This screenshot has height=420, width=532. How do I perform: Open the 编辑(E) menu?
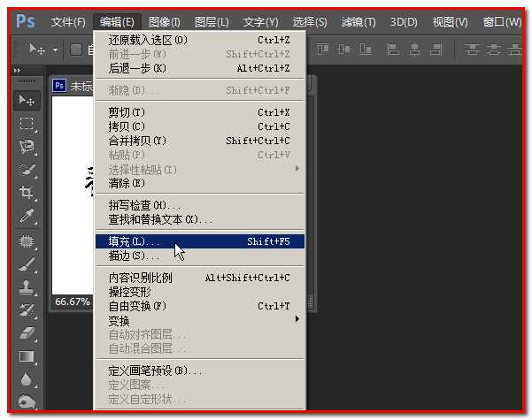pos(117,22)
